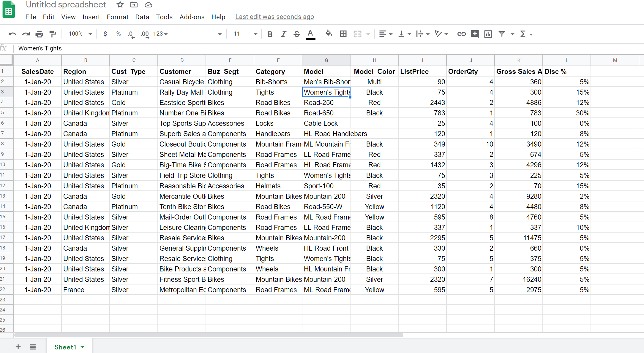This screenshot has height=353, width=644.
Task: Click the Insert link icon
Action: point(461,34)
